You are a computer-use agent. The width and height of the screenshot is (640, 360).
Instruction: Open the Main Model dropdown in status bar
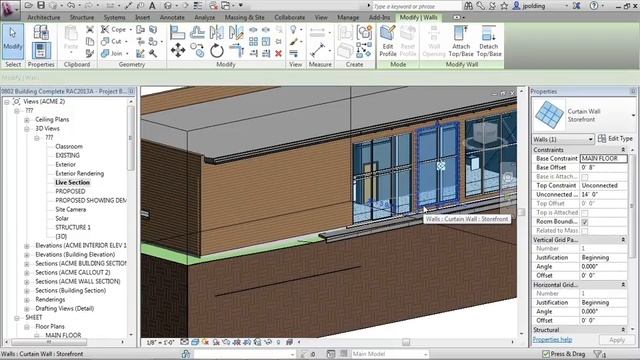389,354
